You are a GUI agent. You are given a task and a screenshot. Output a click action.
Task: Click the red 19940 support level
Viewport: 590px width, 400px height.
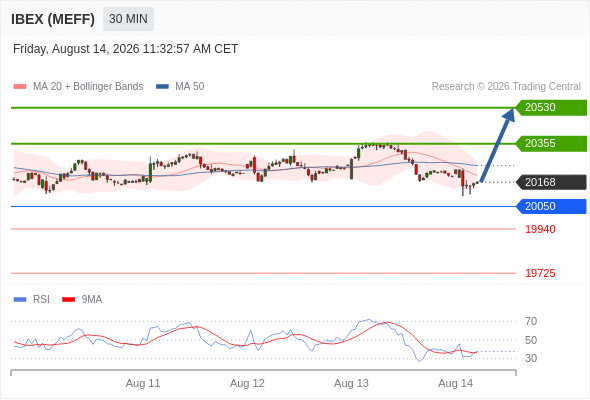tap(540, 229)
